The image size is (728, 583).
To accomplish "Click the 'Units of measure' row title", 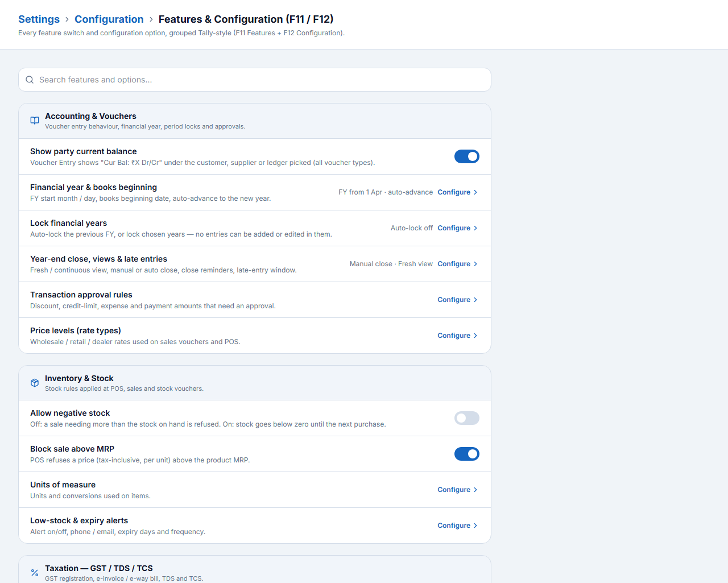I will tap(63, 485).
